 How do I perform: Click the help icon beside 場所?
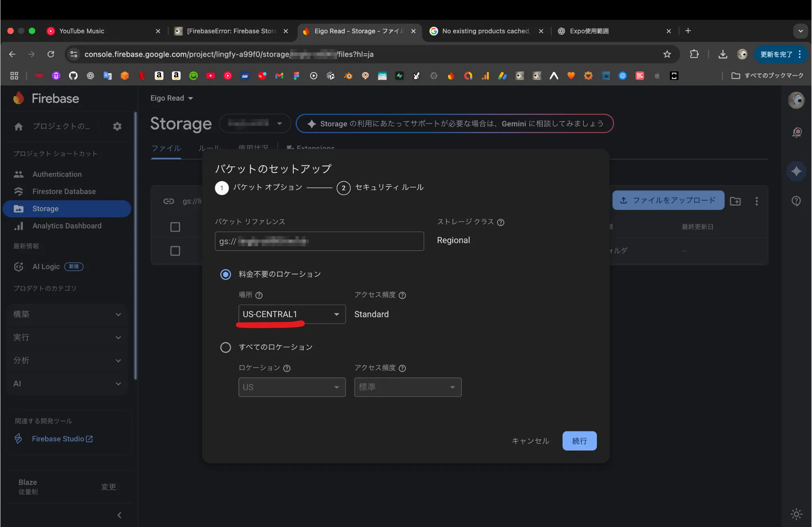[x=259, y=295]
